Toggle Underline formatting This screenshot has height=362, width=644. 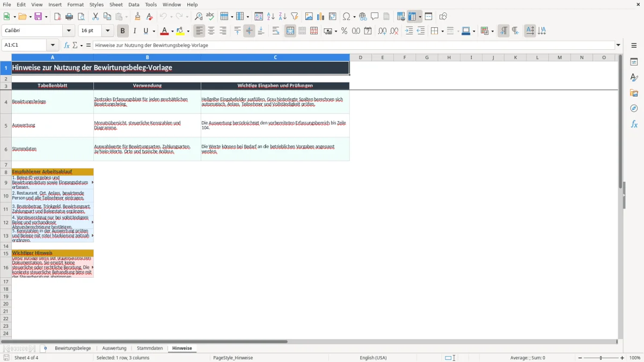point(146,31)
